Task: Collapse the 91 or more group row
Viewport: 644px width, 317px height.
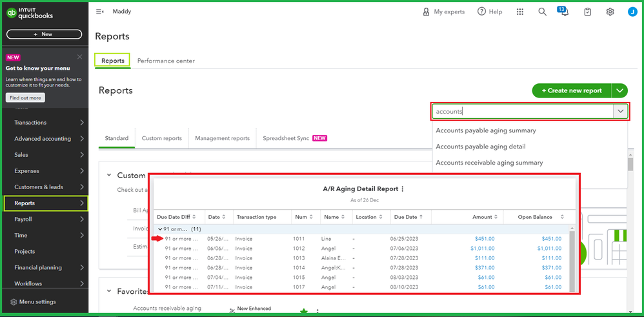Action: [160, 229]
